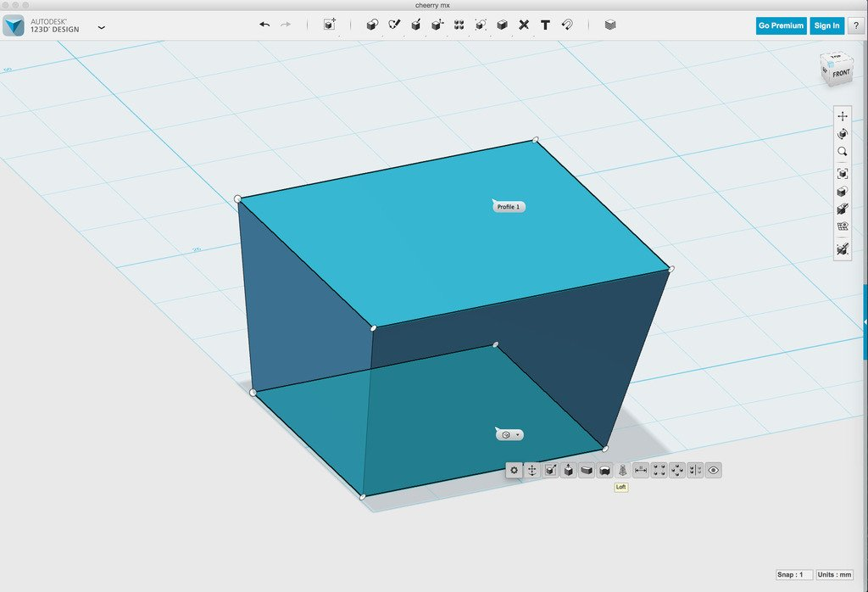This screenshot has height=592, width=868.
Task: Open the help question mark button
Action: (x=856, y=25)
